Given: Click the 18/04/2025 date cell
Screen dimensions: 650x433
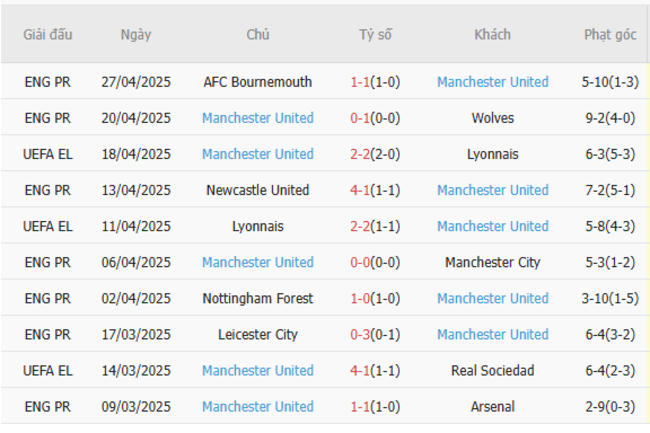Looking at the screenshot, I should point(136,154).
